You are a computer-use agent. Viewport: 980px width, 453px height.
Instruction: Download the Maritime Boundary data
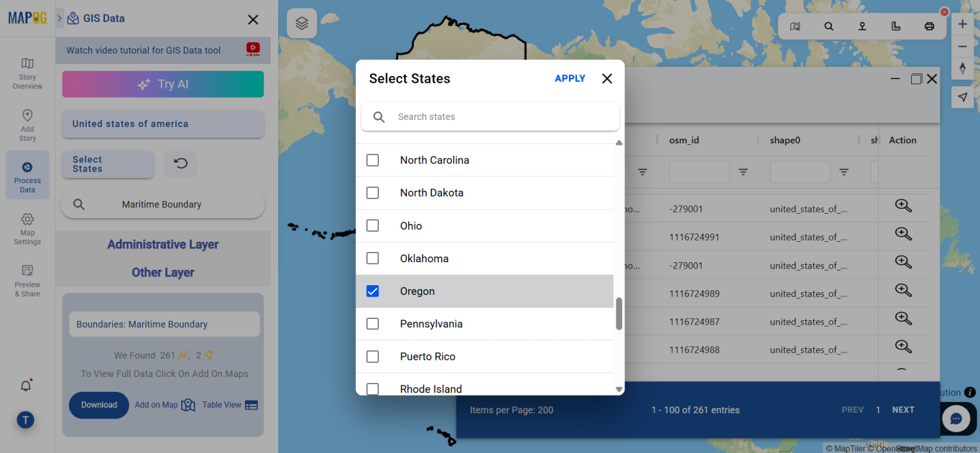pos(99,405)
